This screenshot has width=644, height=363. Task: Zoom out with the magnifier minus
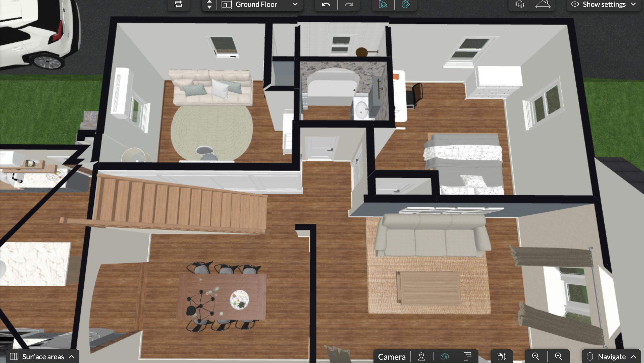pyautogui.click(x=559, y=356)
